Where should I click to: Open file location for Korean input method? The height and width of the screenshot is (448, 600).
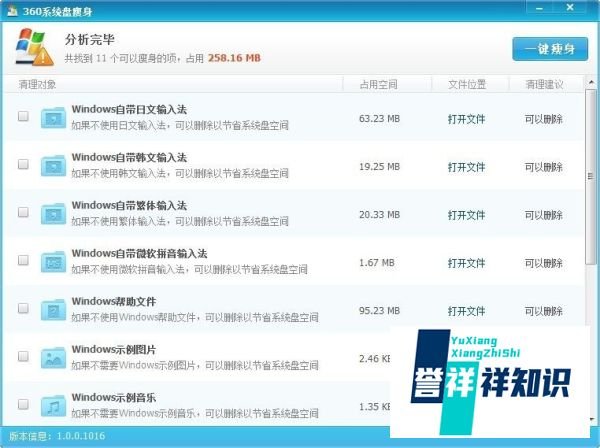tap(466, 167)
